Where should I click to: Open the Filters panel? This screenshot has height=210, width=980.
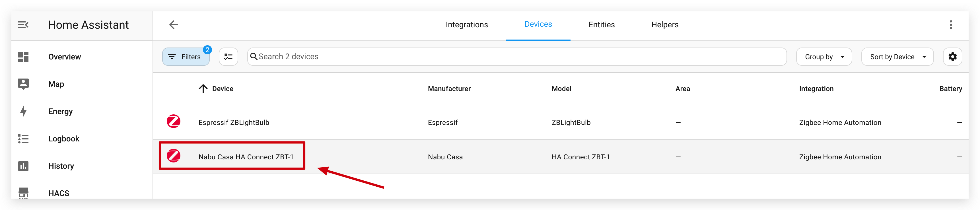[186, 57]
